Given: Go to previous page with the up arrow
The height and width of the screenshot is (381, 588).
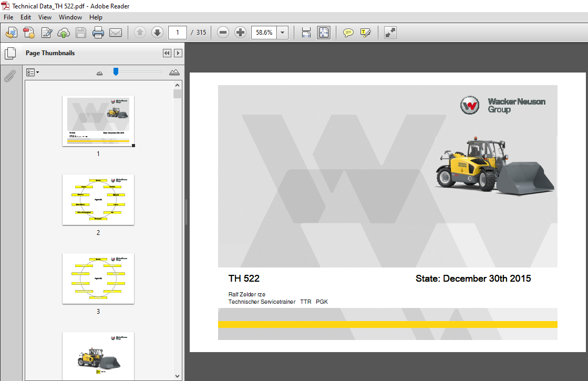Looking at the screenshot, I should (140, 33).
